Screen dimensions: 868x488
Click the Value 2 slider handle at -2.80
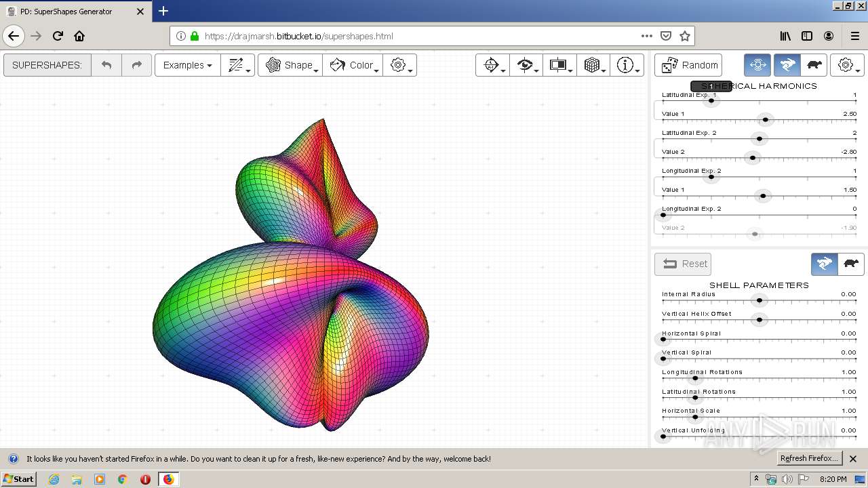point(753,158)
